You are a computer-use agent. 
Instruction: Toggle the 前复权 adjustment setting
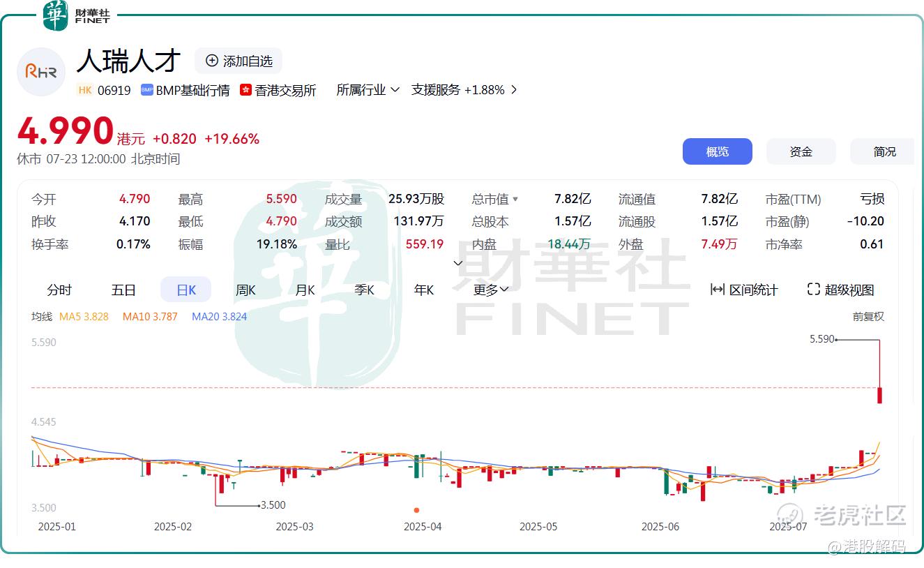coord(868,317)
